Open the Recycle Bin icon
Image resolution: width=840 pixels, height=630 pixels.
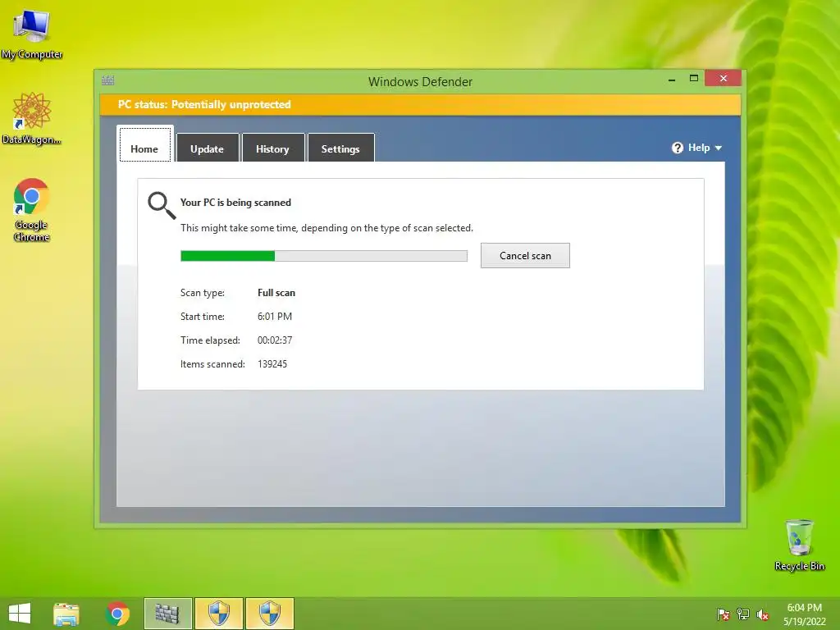tap(799, 545)
